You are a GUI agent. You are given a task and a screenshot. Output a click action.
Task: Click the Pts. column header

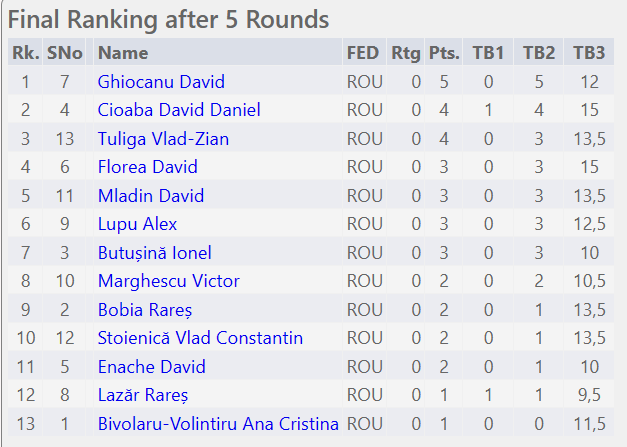(x=444, y=53)
